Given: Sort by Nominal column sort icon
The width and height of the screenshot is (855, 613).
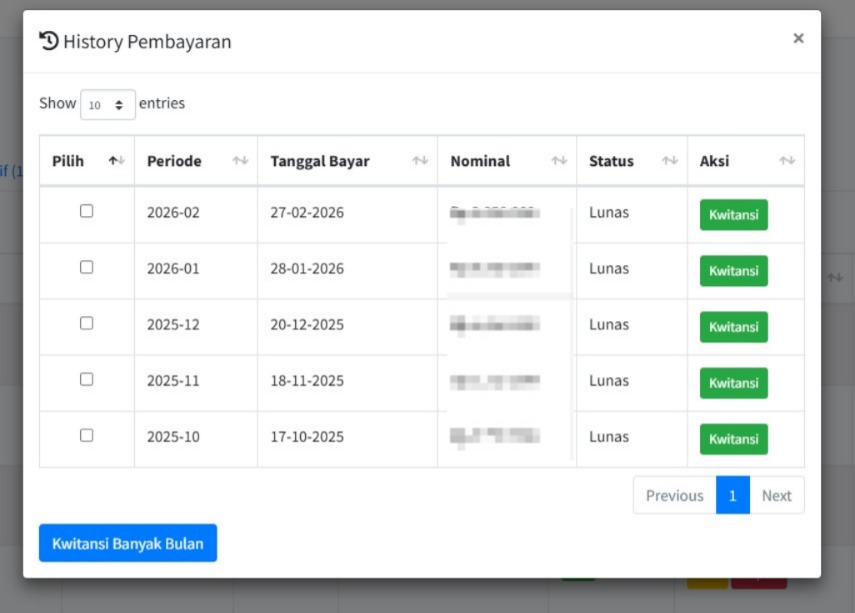Looking at the screenshot, I should [559, 161].
